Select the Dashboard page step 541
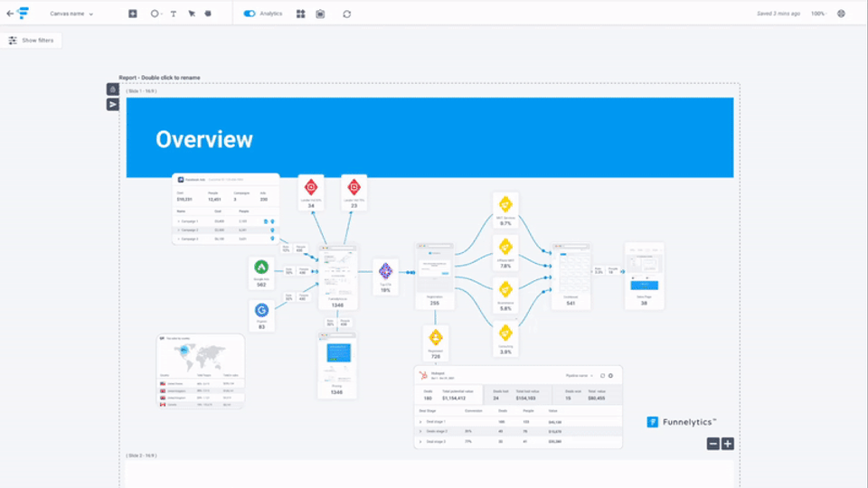Screen dimensions: 868x488 [571, 276]
